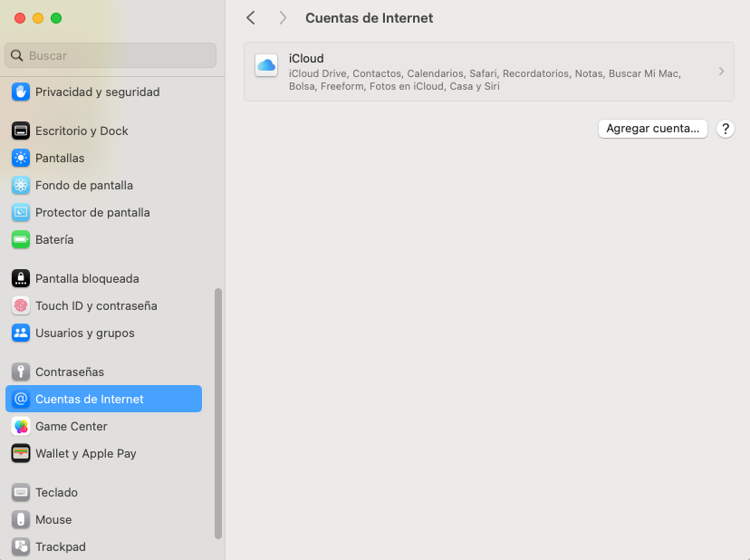750x560 pixels.
Task: Select Usuarios y grupos in sidebar
Action: coord(84,333)
